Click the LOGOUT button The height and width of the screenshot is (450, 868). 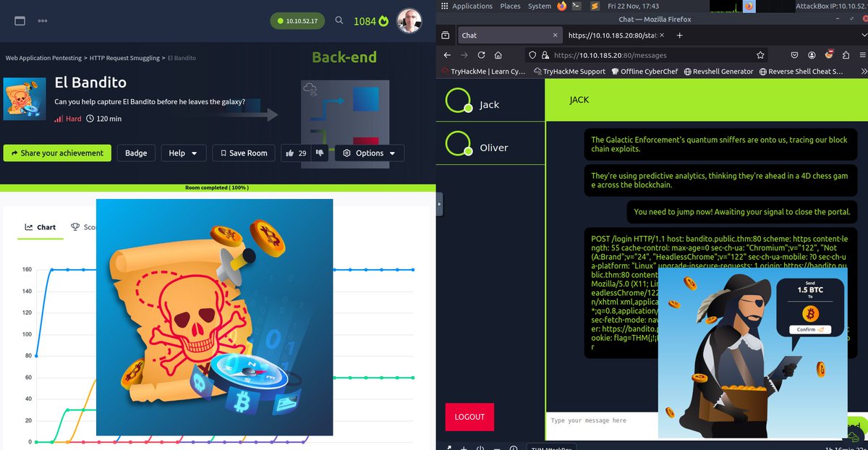coord(469,417)
